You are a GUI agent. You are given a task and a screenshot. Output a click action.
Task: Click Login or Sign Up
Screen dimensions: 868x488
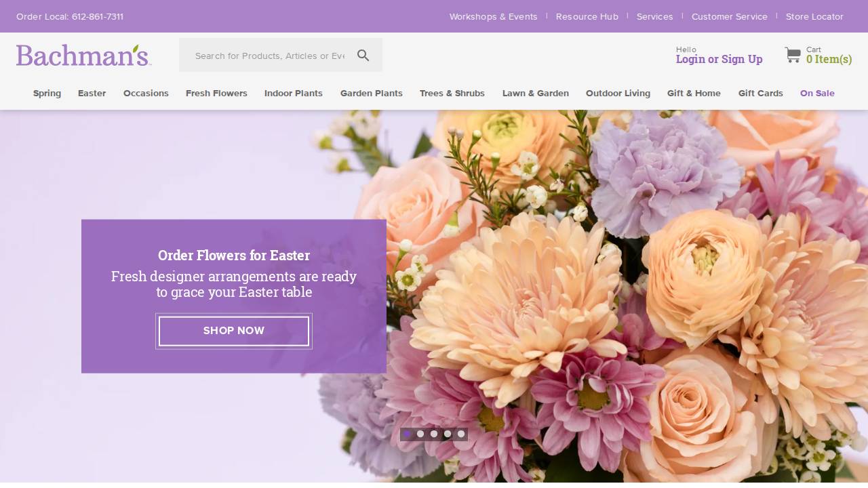click(719, 60)
